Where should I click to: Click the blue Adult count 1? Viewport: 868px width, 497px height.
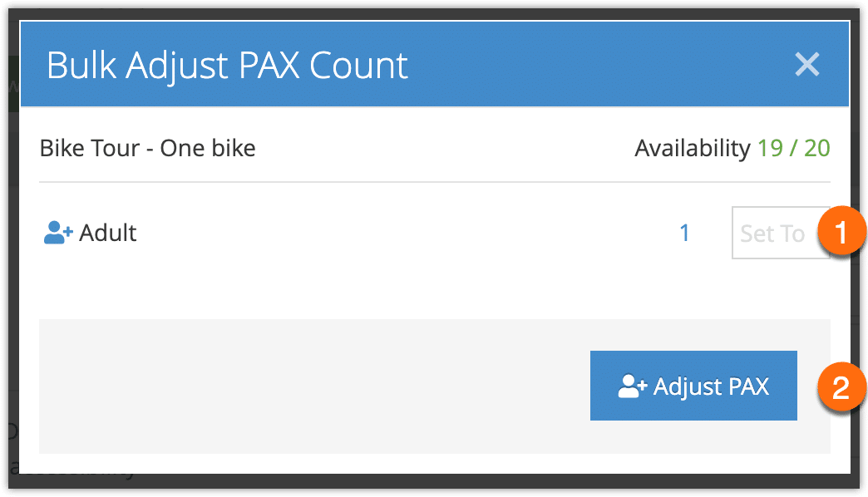point(685,233)
